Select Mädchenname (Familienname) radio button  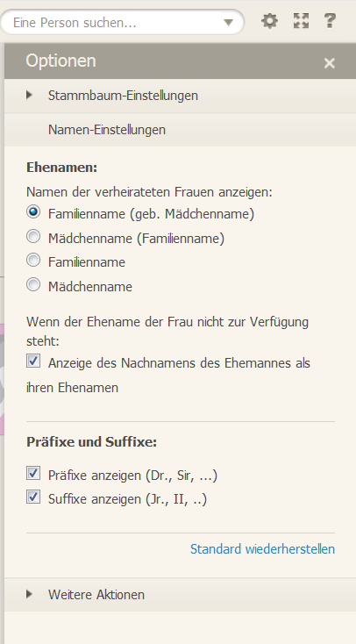coord(33,237)
